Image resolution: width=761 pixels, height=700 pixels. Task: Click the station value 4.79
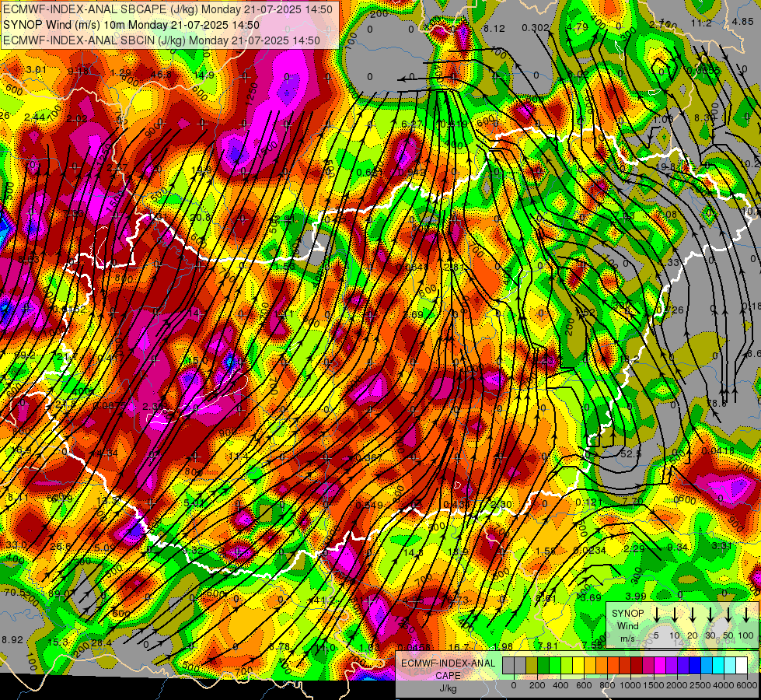click(x=577, y=26)
